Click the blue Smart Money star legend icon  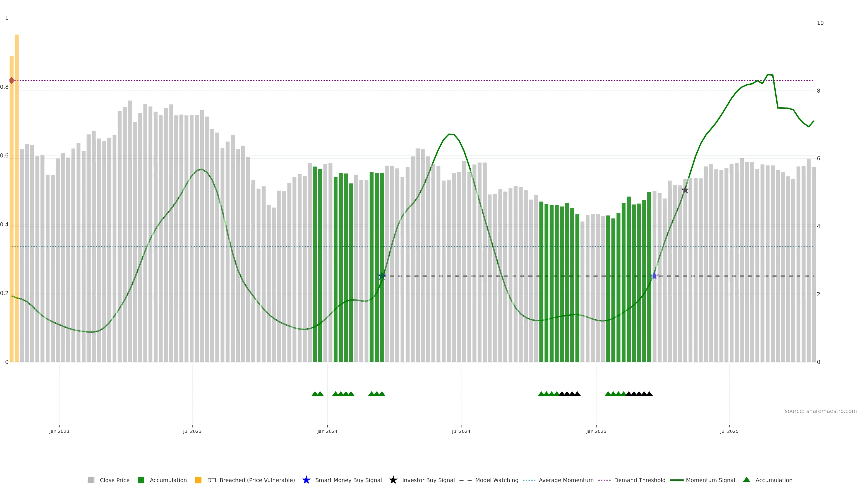[306, 480]
